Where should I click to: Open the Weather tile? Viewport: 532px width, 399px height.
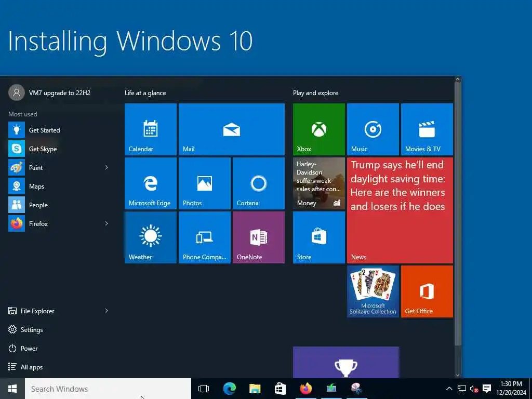tap(151, 237)
